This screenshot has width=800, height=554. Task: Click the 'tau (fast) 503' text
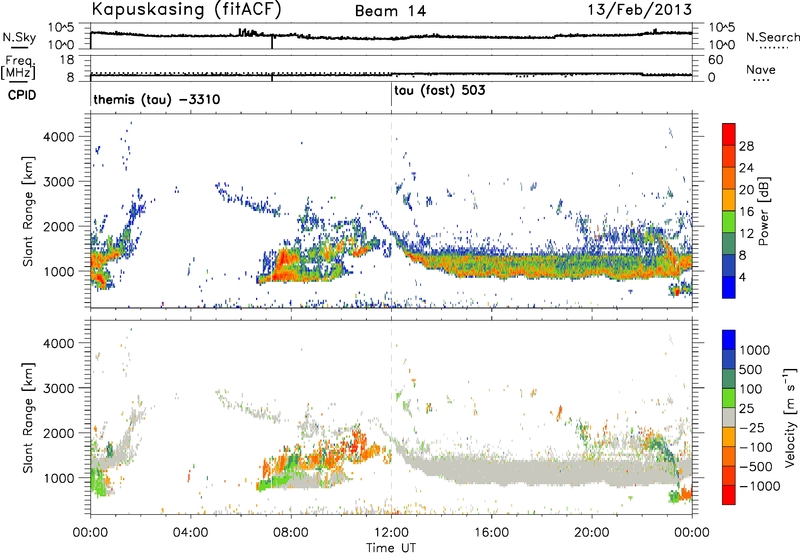click(440, 91)
